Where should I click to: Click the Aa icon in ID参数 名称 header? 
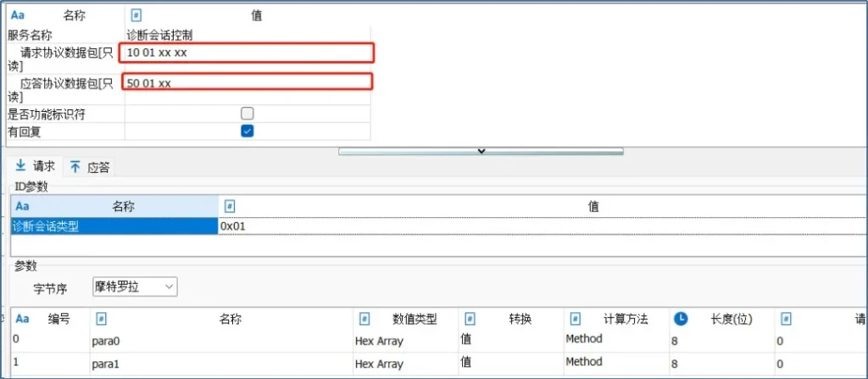click(x=23, y=206)
